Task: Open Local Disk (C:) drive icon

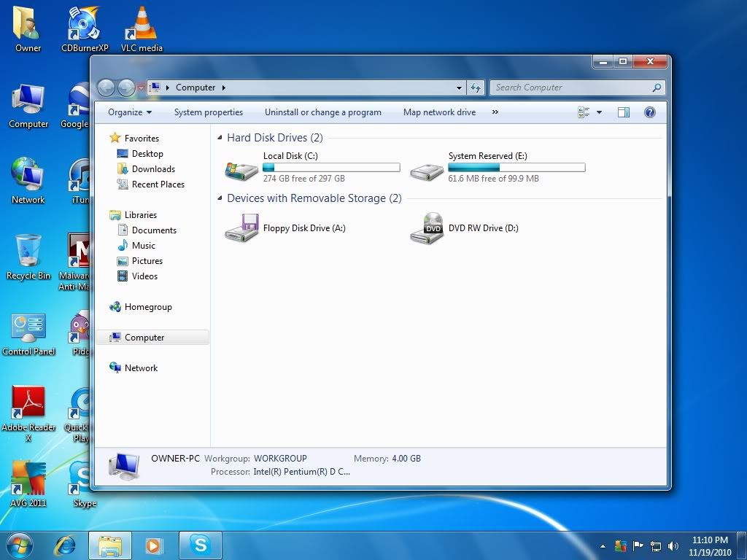Action: tap(241, 170)
